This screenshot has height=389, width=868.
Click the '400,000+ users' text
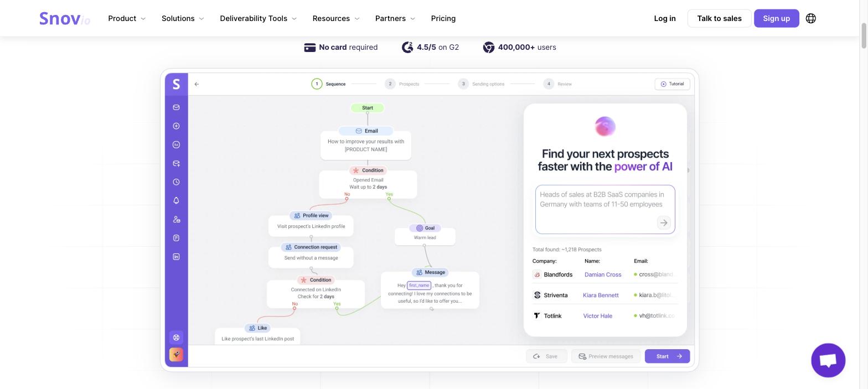tap(527, 48)
